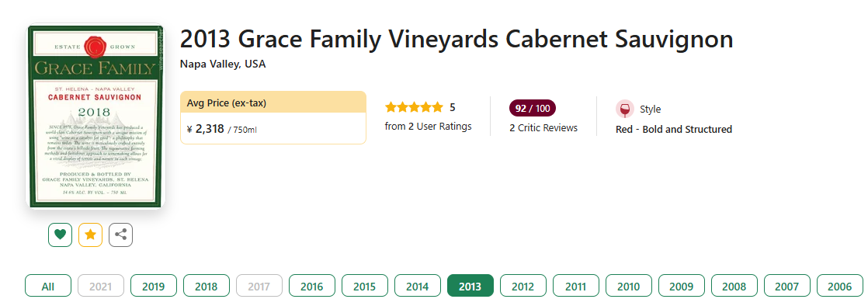Click the five gold stars user rating
The image size is (868, 306).
pos(414,107)
